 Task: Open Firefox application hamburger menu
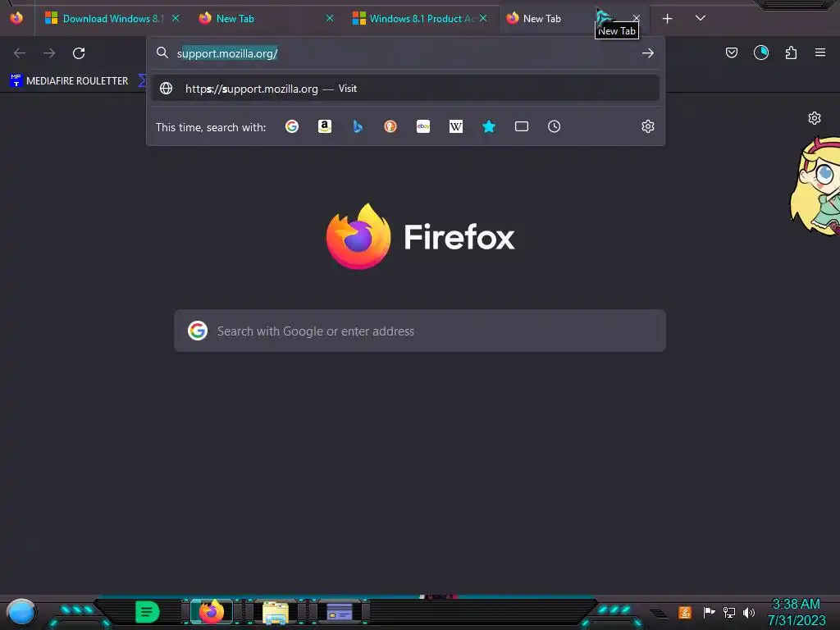(x=819, y=52)
